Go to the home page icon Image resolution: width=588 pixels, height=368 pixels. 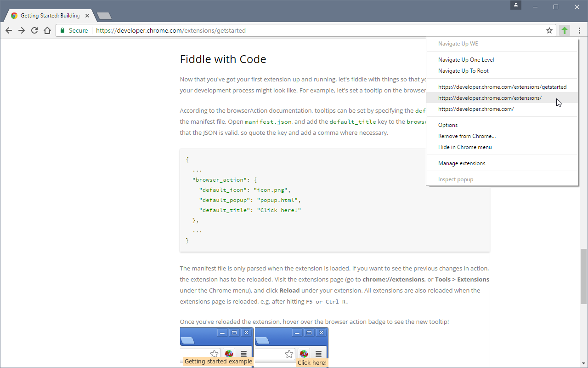tap(47, 30)
